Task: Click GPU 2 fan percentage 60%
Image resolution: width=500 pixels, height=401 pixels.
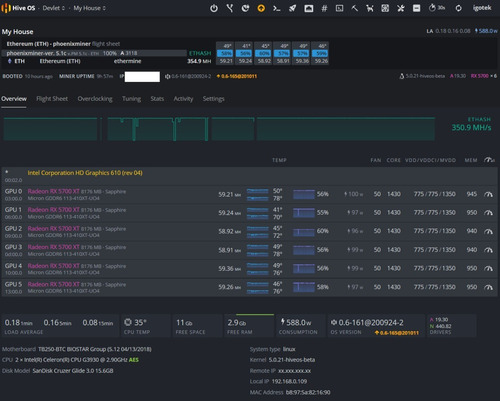Action: coord(323,231)
